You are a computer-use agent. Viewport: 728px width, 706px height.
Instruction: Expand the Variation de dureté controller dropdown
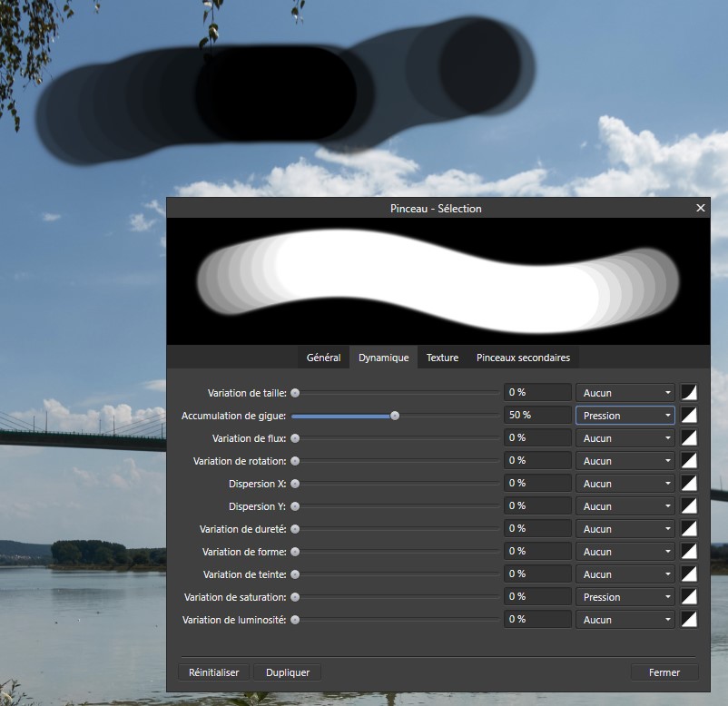pyautogui.click(x=625, y=529)
